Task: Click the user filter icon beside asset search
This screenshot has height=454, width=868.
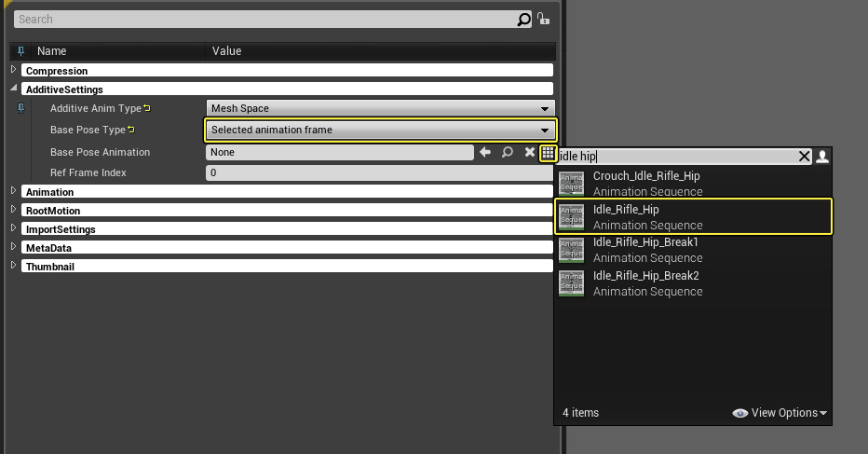Action: point(822,157)
